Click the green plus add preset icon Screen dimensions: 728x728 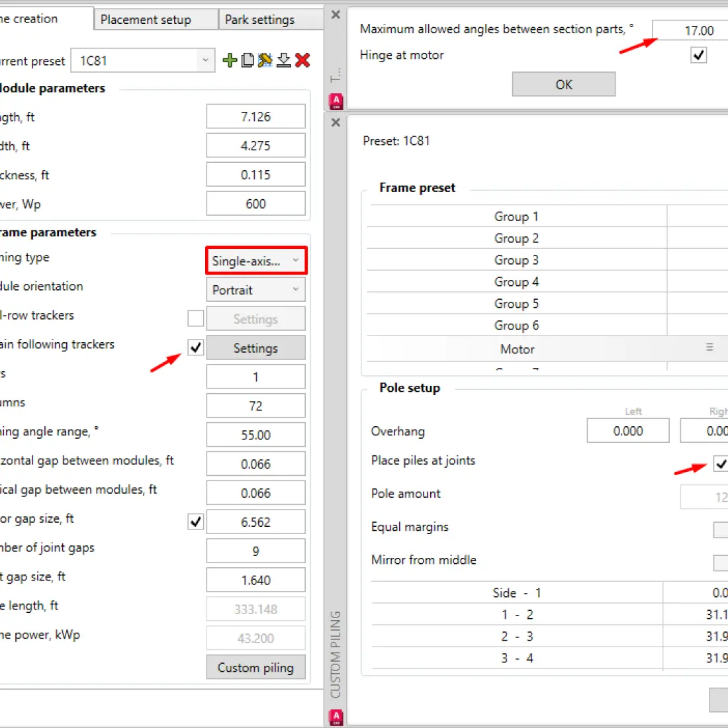click(x=230, y=61)
